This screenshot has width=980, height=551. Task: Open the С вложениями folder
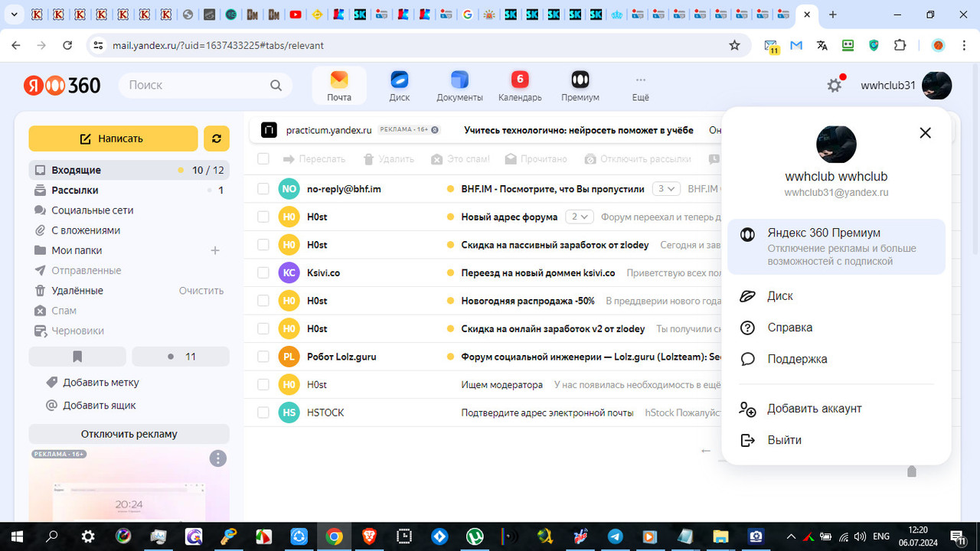pyautogui.click(x=129, y=230)
